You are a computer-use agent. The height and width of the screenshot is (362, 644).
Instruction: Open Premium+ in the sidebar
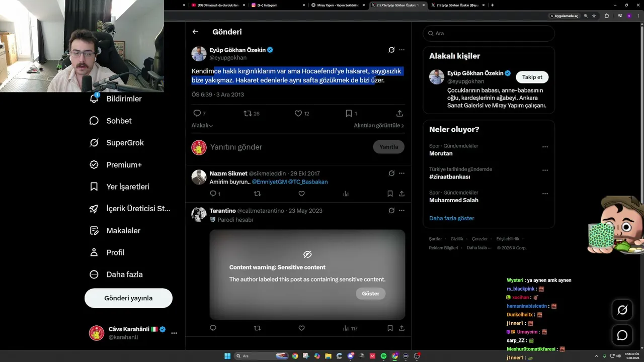(x=116, y=165)
